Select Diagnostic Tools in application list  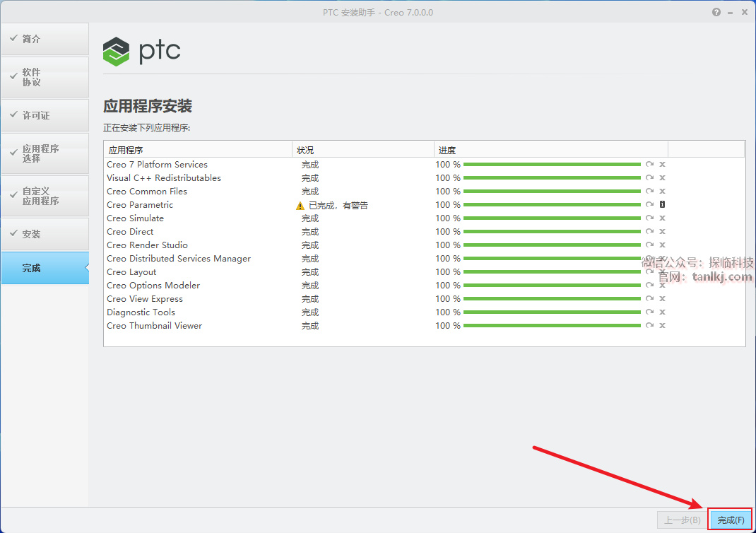pos(141,312)
